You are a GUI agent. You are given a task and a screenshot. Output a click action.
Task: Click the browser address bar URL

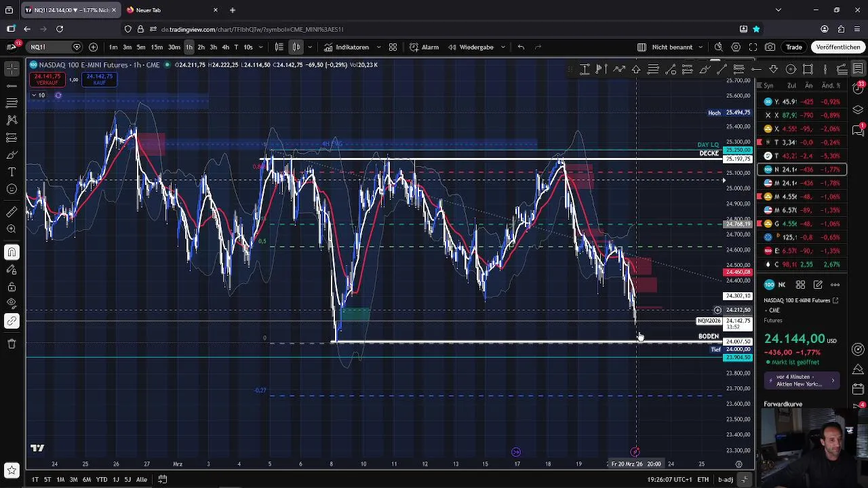coord(252,29)
